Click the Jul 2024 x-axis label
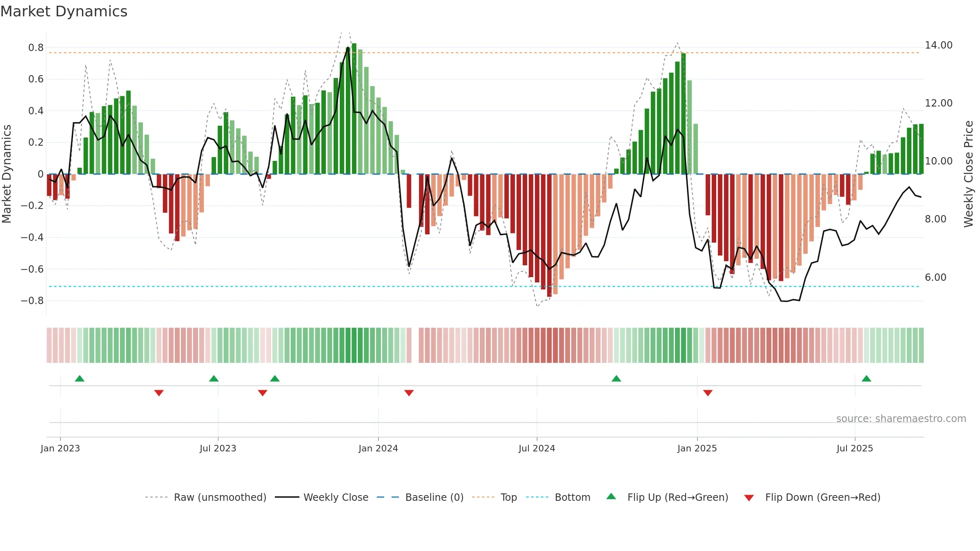The height and width of the screenshot is (551, 980). coord(537,448)
